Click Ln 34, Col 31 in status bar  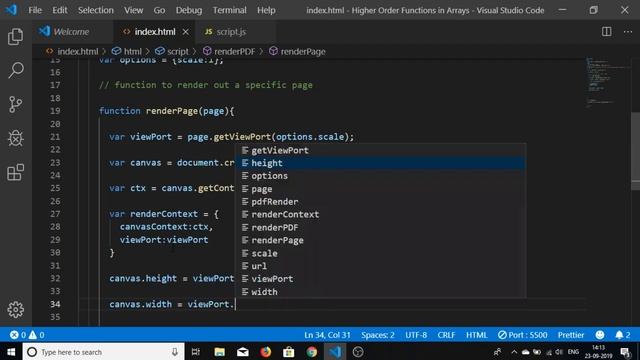327,335
